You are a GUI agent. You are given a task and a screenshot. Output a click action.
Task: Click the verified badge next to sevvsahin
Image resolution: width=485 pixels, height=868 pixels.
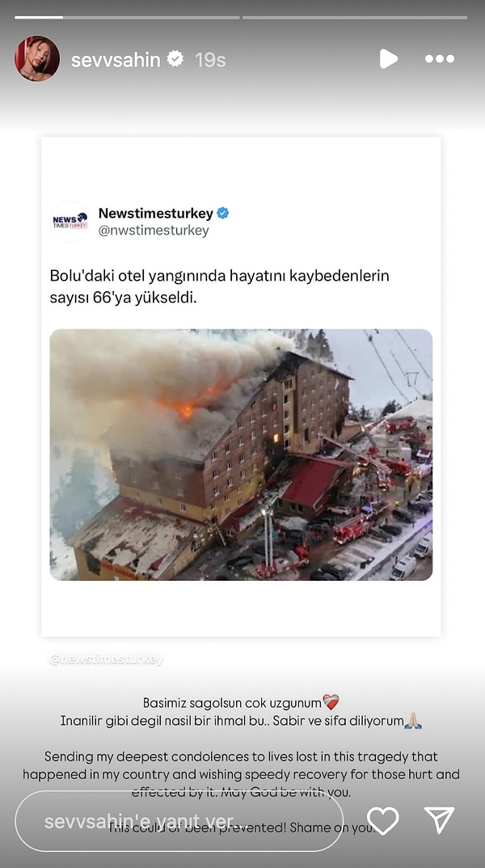175,58
